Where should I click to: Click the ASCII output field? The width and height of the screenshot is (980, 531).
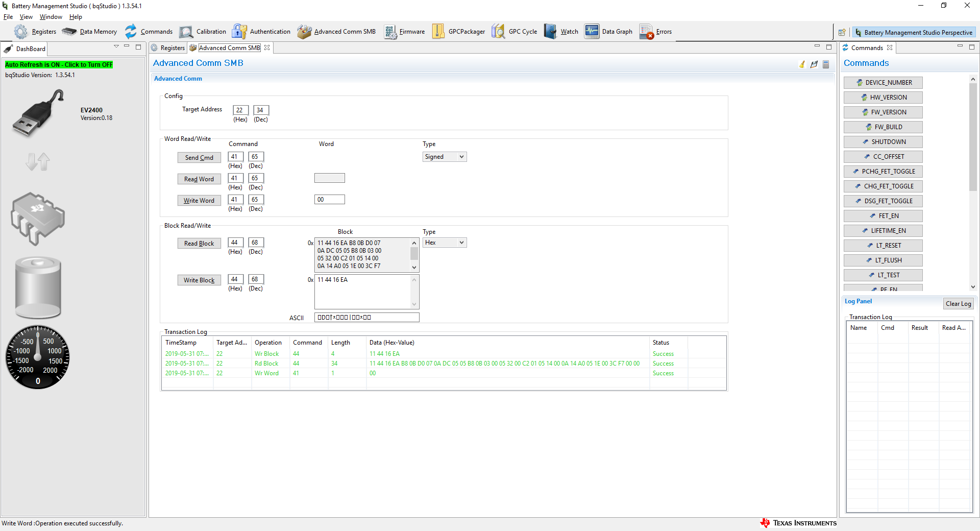(367, 318)
